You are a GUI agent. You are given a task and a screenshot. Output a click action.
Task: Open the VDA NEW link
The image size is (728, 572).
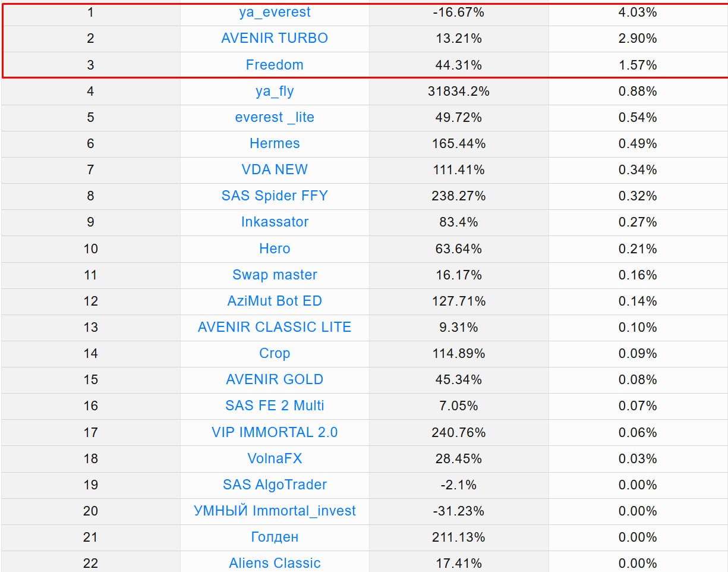(x=275, y=169)
